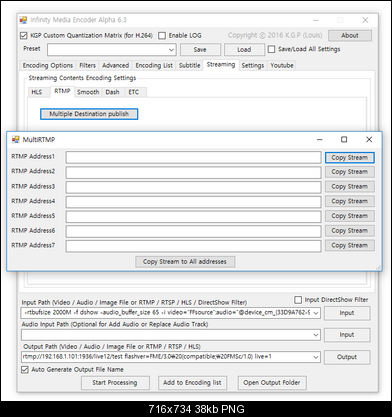Switch to Encoding Options tab
Screen dimensions: 392x417
(x=48, y=65)
